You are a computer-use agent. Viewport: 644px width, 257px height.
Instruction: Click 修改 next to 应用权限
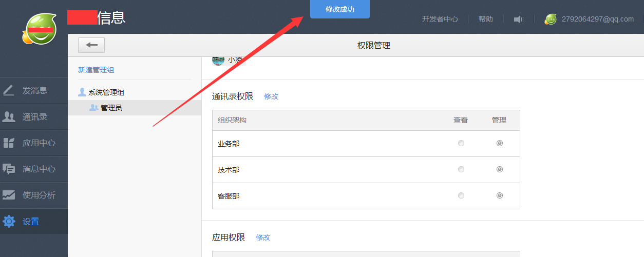pos(263,238)
